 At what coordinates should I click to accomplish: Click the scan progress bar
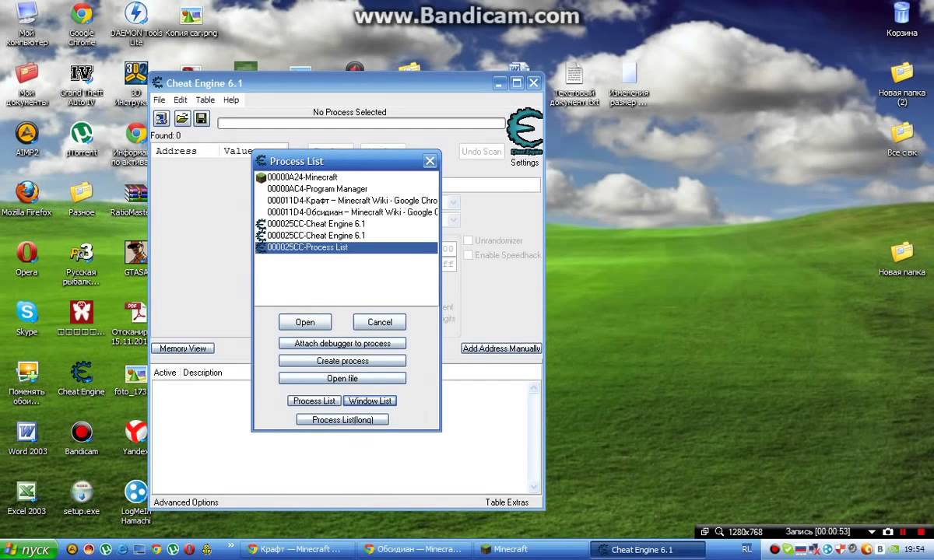pyautogui.click(x=361, y=124)
